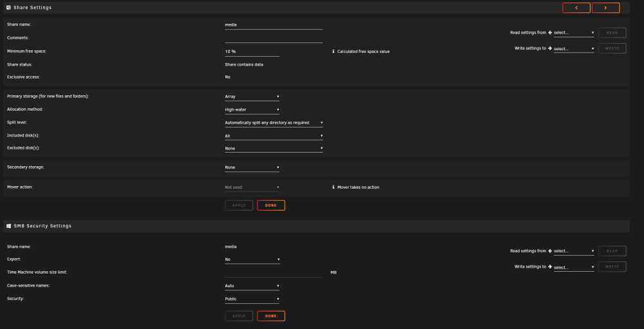Screen dimensions: 644x329
Task: Open the SMB Export dropdown set to No
Action: tap(252, 259)
